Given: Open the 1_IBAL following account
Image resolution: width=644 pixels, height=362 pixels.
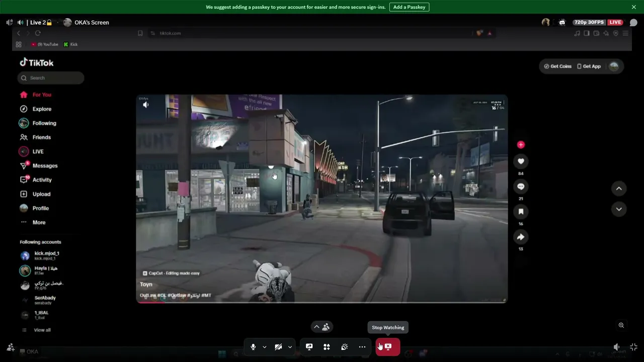Looking at the screenshot, I should coord(34,315).
